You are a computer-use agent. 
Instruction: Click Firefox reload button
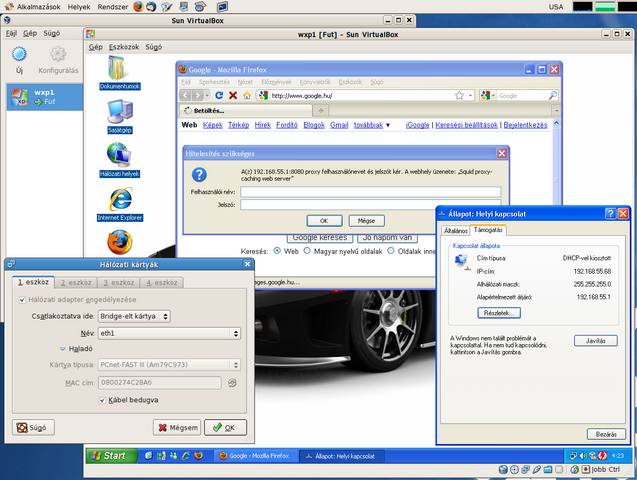pos(219,95)
